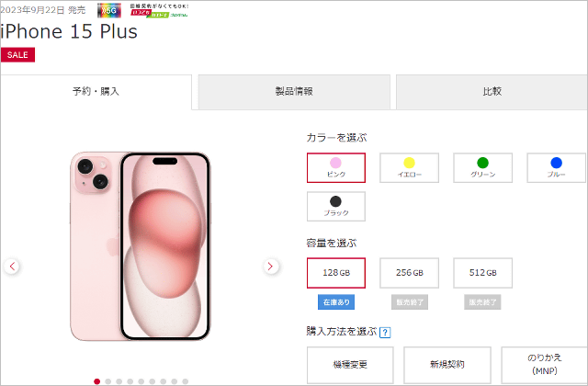588x386 pixels.
Task: Click the red SALE badge
Action: point(17,55)
